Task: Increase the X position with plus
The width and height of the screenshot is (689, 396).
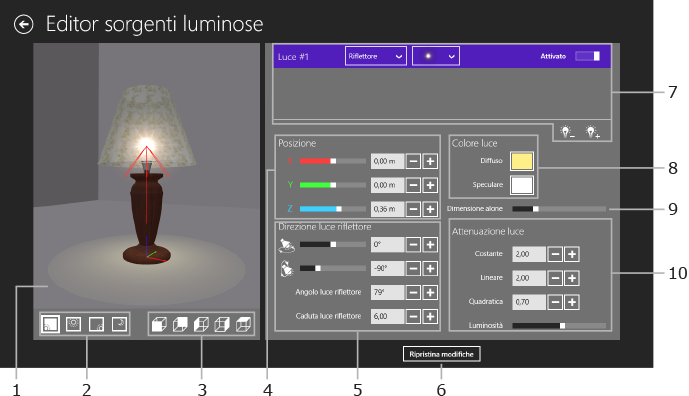Action: pyautogui.click(x=430, y=161)
